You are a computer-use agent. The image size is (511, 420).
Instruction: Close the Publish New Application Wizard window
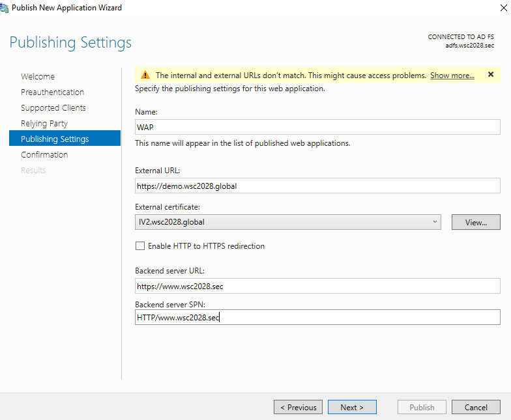(503, 8)
